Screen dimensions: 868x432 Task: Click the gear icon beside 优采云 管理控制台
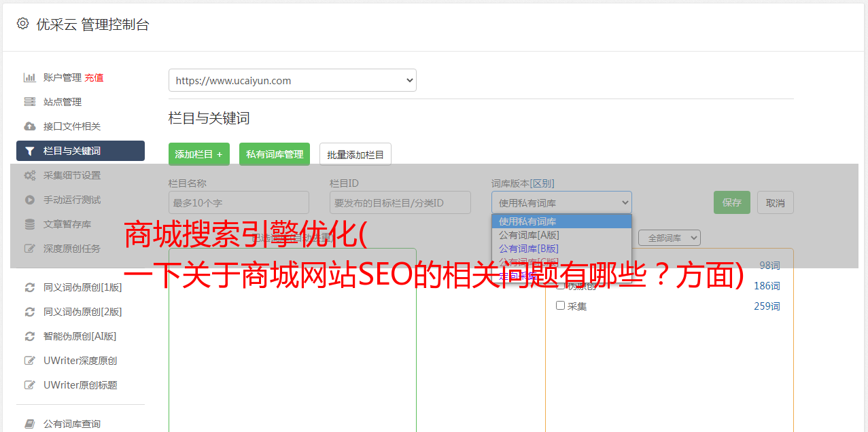coord(22,24)
